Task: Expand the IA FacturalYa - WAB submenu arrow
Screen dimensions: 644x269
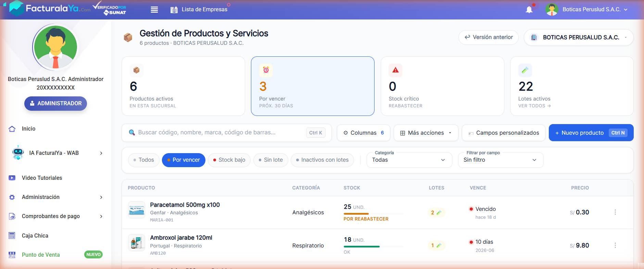Action: tap(101, 153)
